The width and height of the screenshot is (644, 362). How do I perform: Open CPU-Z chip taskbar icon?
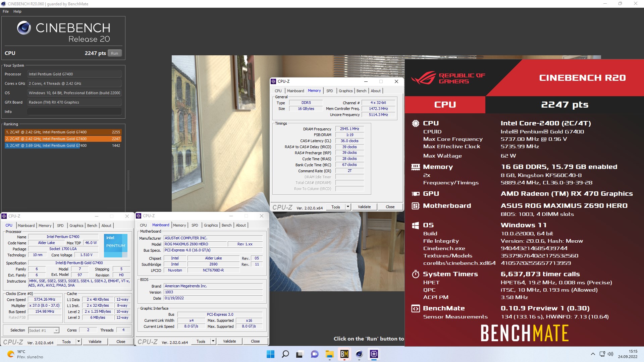tap(374, 354)
